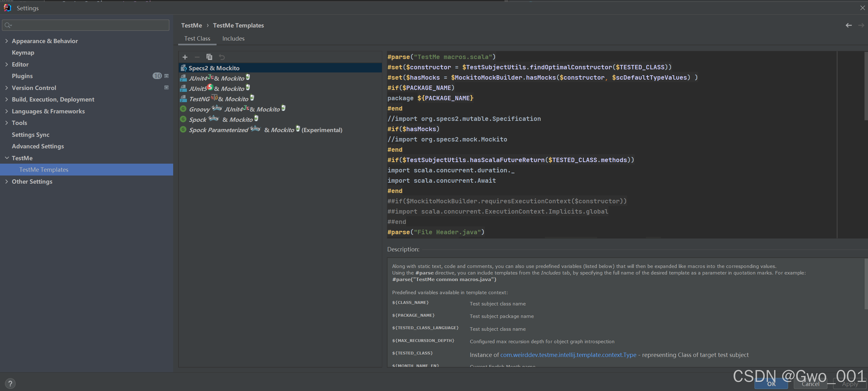Viewport: 868px width, 391px height.
Task: Click the Specs2 & Mockito template icon
Action: click(183, 68)
